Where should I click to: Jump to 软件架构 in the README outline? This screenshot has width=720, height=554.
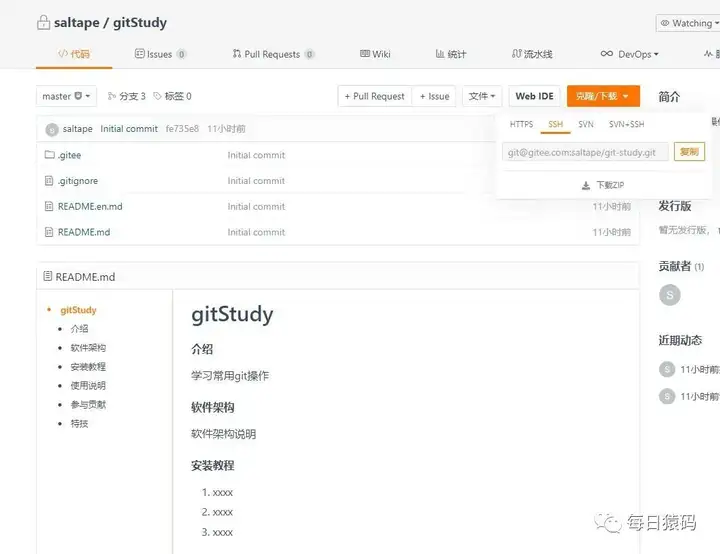point(88,348)
